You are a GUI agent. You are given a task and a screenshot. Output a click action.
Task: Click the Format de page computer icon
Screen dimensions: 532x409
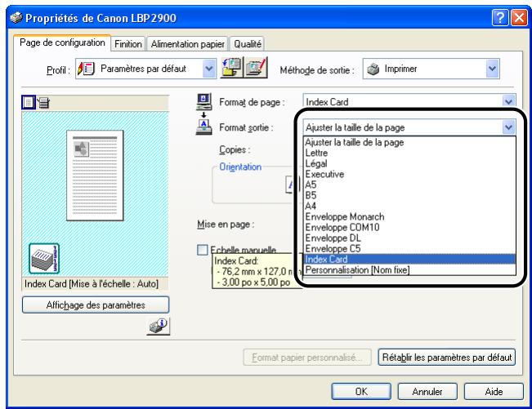click(204, 102)
